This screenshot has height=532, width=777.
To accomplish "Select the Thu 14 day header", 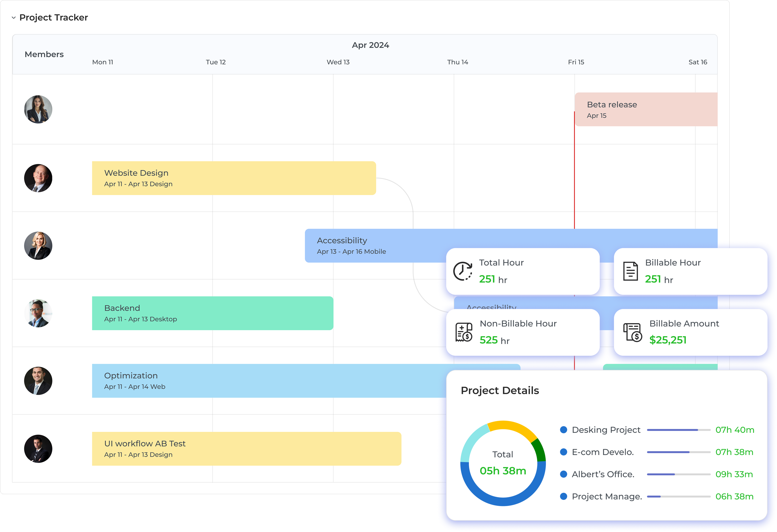I will point(458,62).
